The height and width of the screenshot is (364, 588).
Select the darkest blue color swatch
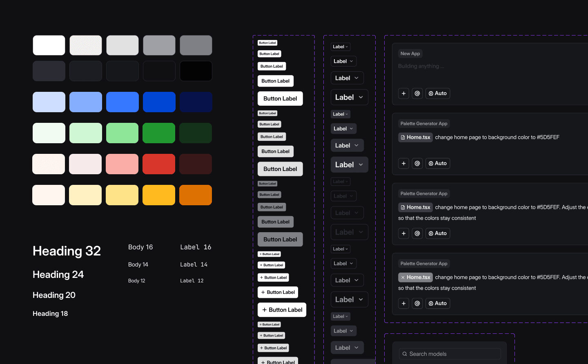tap(196, 102)
